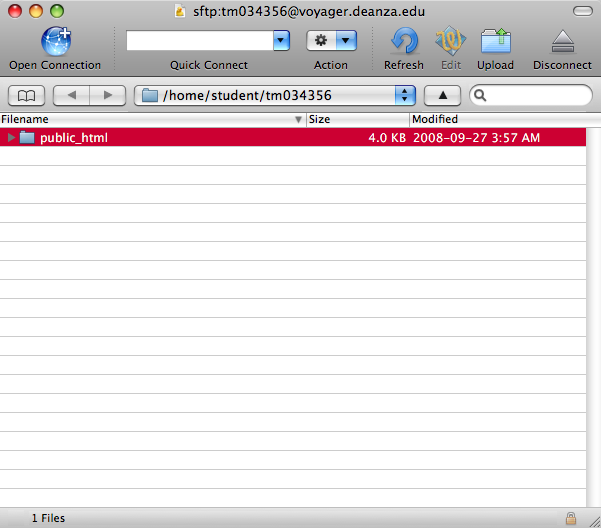This screenshot has height=528, width=601.
Task: Click the public_html folder icon
Action: [x=27, y=137]
